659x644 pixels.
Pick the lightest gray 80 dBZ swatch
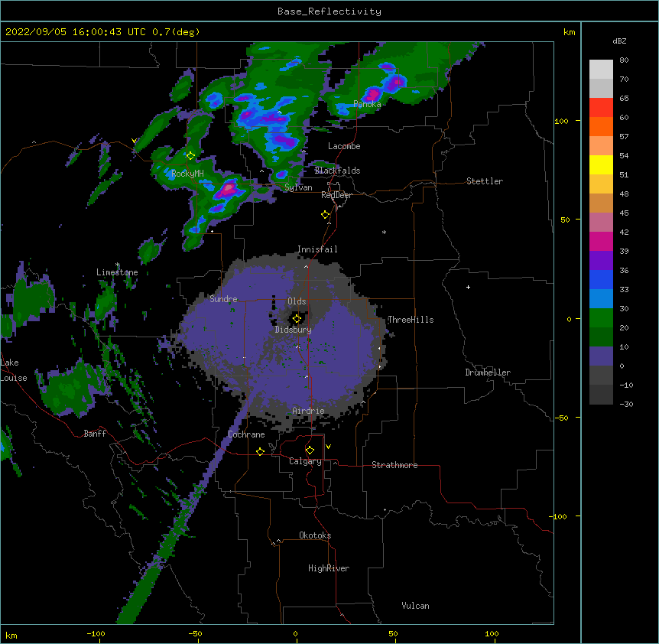601,70
